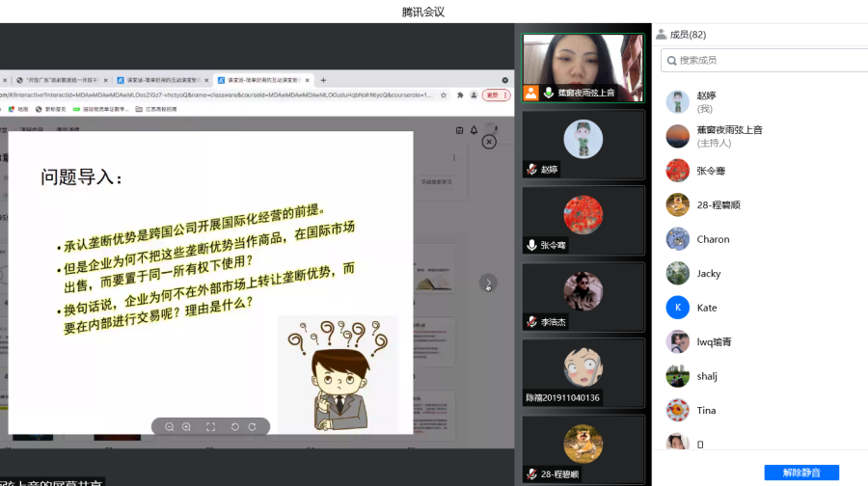The width and height of the screenshot is (868, 486).
Task: Select Kate in the member list
Action: tap(707, 308)
